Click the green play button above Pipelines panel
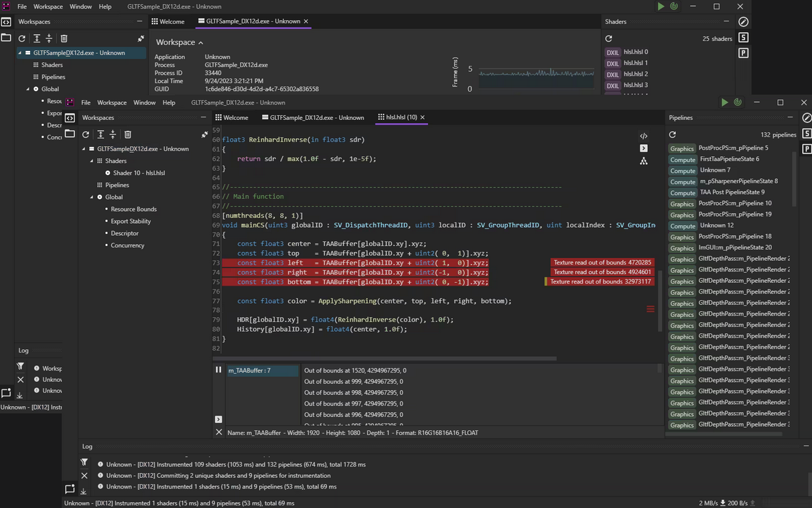 click(x=724, y=103)
